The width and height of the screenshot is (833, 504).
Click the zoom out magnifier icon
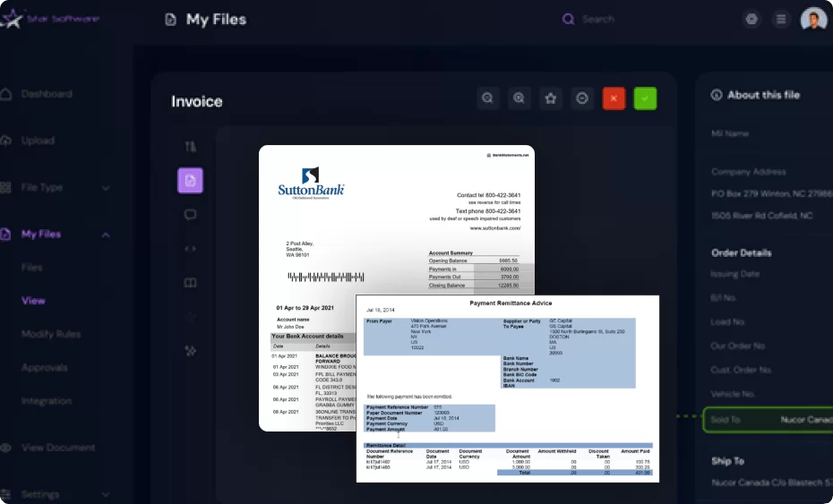(487, 98)
